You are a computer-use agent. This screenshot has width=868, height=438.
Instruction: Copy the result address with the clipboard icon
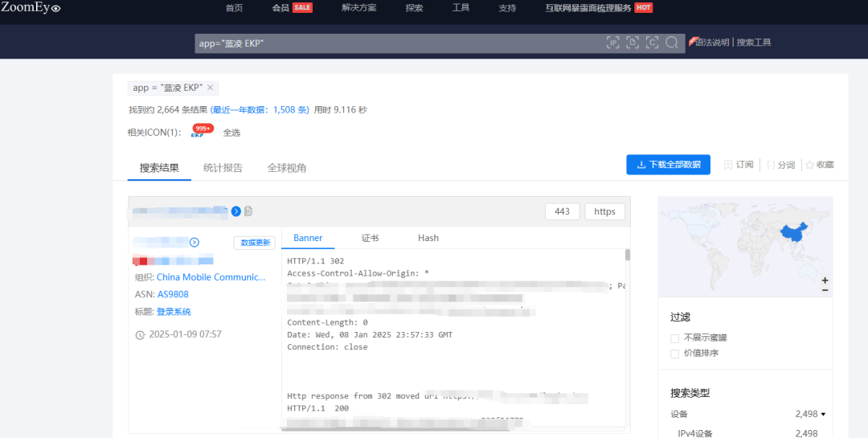pyautogui.click(x=248, y=211)
